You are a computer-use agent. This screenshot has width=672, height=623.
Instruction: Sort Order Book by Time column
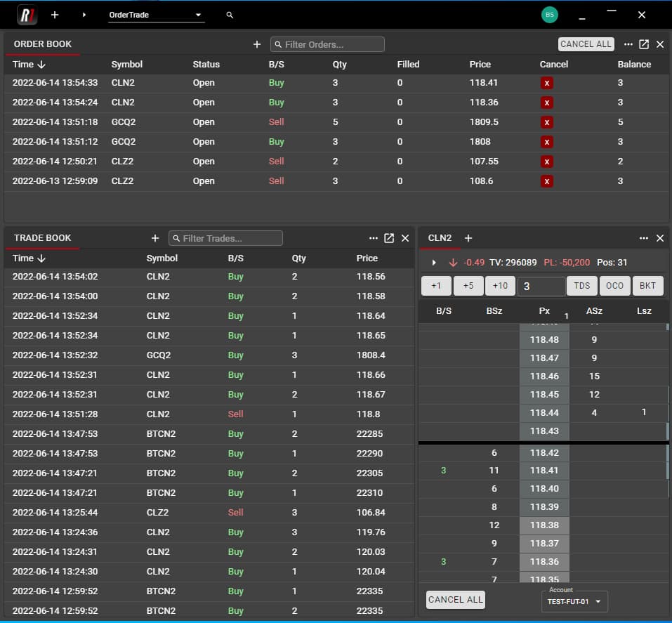click(x=29, y=65)
